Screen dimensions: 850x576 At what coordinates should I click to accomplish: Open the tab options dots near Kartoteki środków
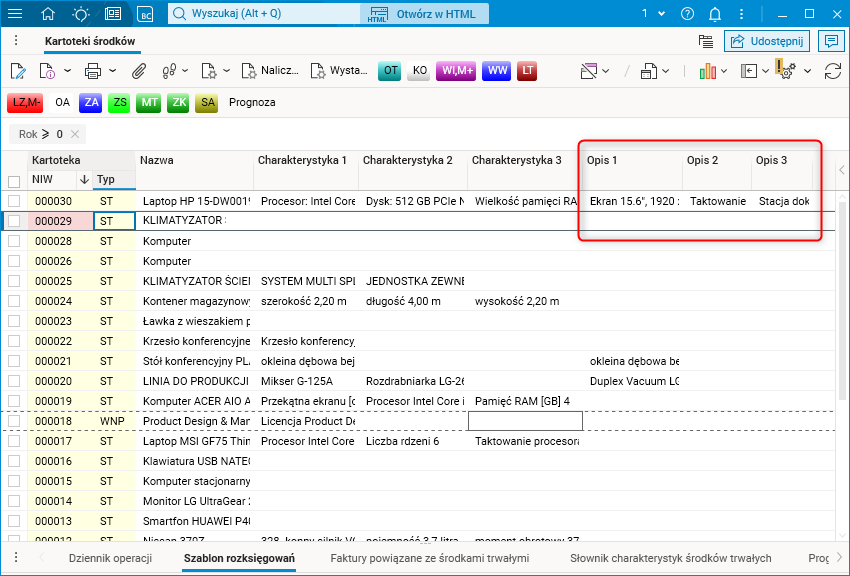[16, 41]
